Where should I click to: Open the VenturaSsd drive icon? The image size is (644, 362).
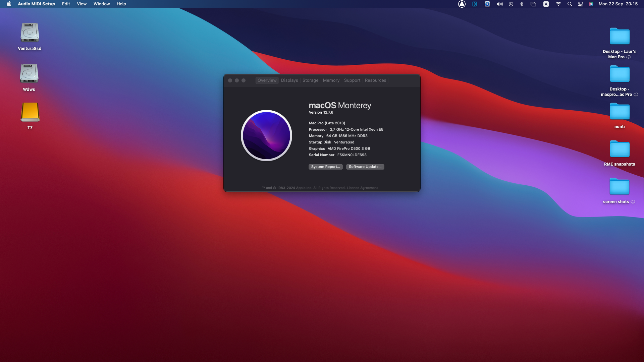click(30, 33)
